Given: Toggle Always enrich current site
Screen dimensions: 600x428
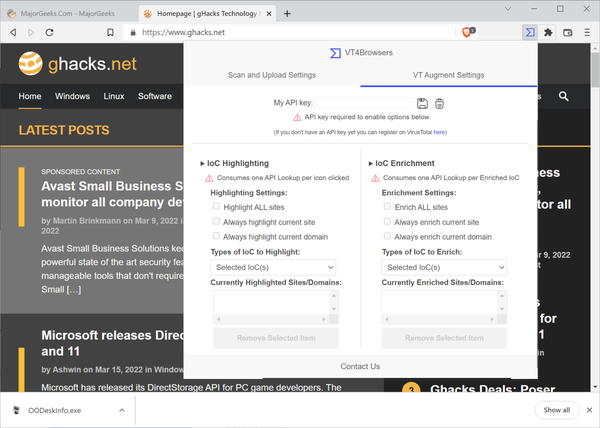Looking at the screenshot, I should (387, 221).
